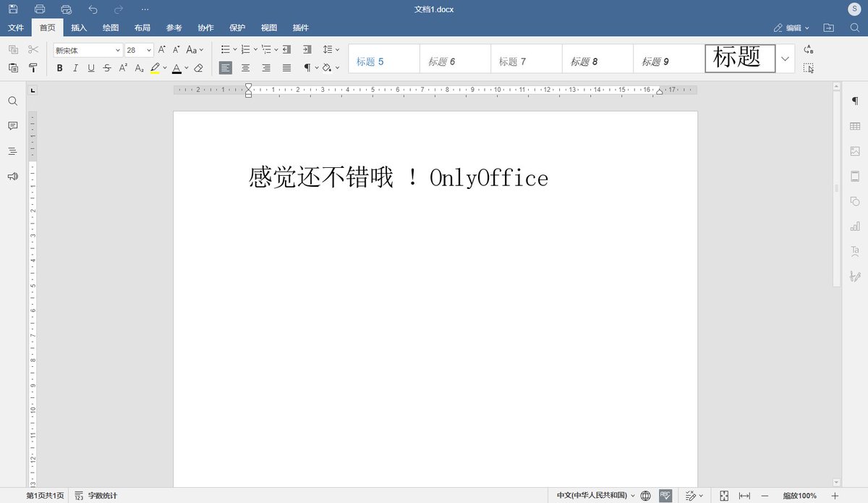Toggle Underline formatting
The width and height of the screenshot is (868, 503).
[x=91, y=68]
